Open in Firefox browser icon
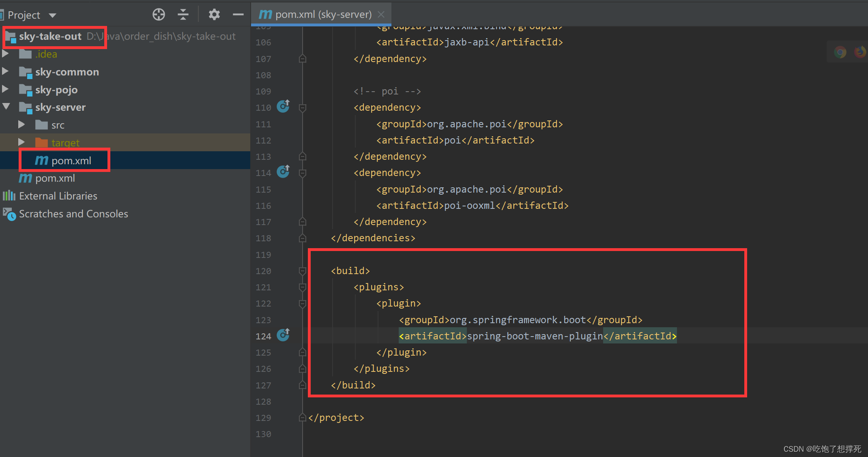Image resolution: width=868 pixels, height=457 pixels. (859, 52)
